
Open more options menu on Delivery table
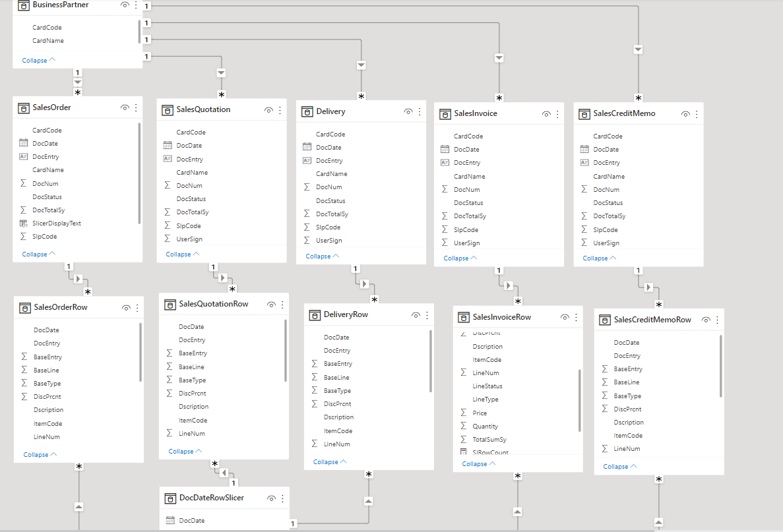tap(420, 111)
